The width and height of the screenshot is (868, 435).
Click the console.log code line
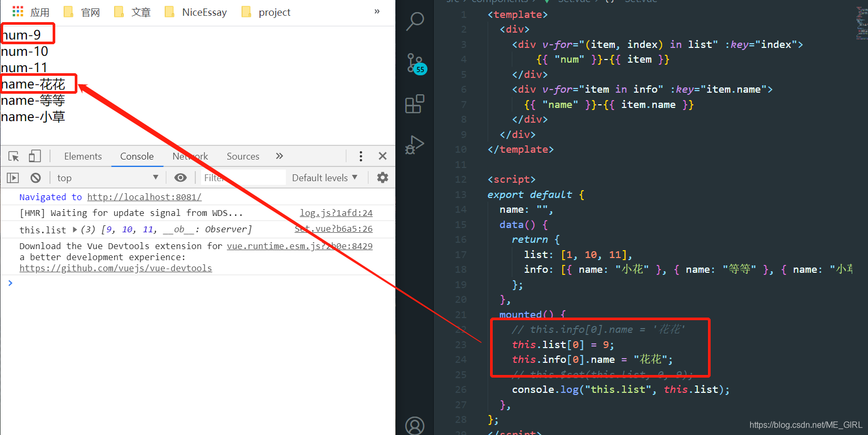(x=621, y=390)
